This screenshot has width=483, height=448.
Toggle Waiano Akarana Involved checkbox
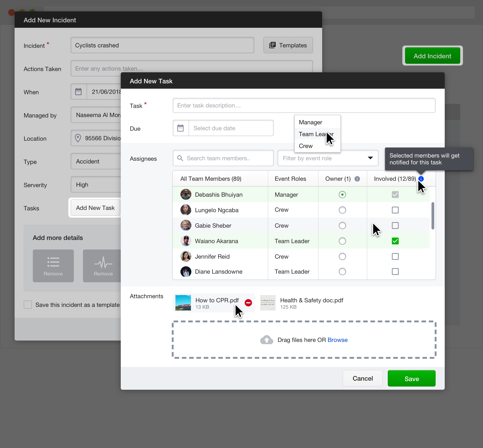pos(395,241)
